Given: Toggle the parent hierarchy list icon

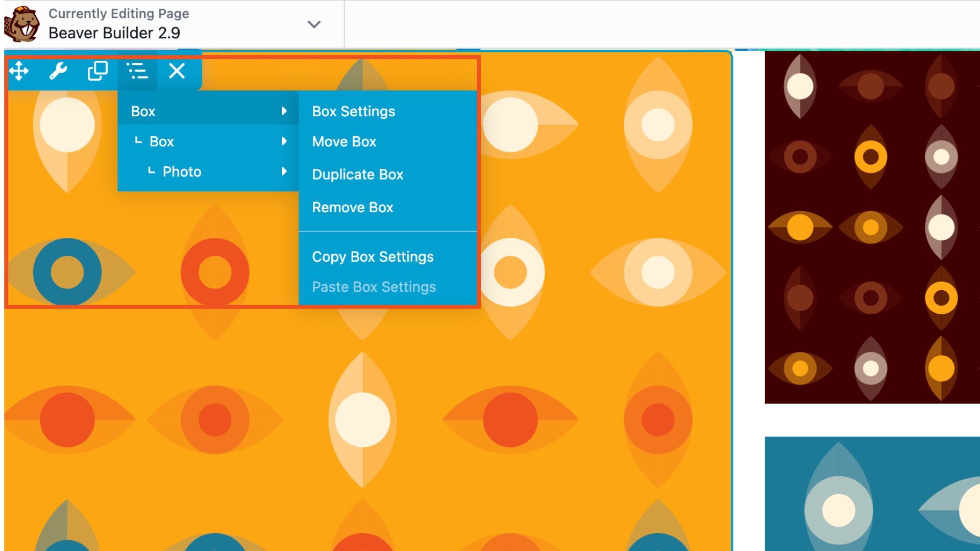Looking at the screenshot, I should tap(137, 71).
